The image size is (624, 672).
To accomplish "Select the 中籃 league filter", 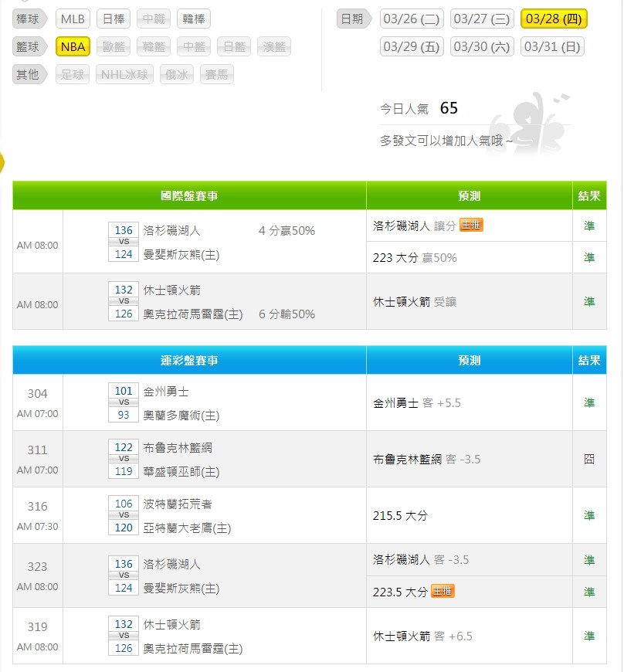I will 194,46.
